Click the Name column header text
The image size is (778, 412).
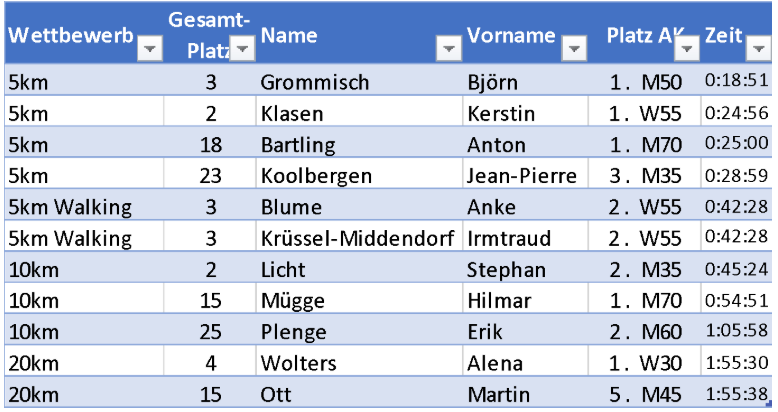click(x=289, y=36)
